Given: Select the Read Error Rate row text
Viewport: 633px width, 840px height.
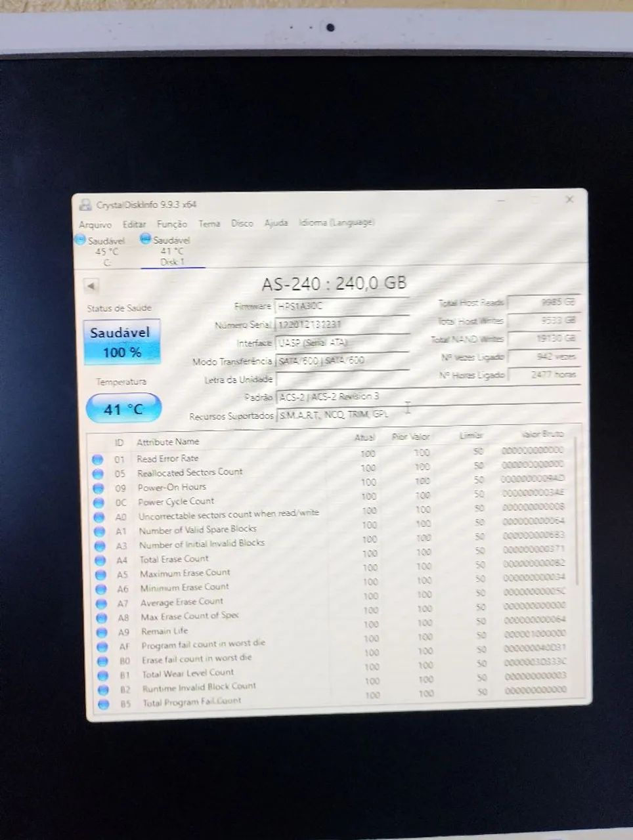Looking at the screenshot, I should coord(167,458).
